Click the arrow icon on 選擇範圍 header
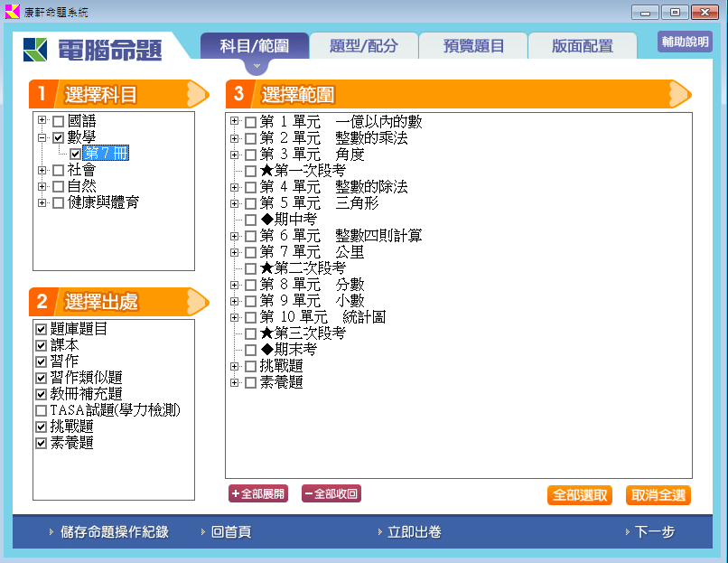Screen dimensions: 728x563 pyautogui.click(x=679, y=94)
